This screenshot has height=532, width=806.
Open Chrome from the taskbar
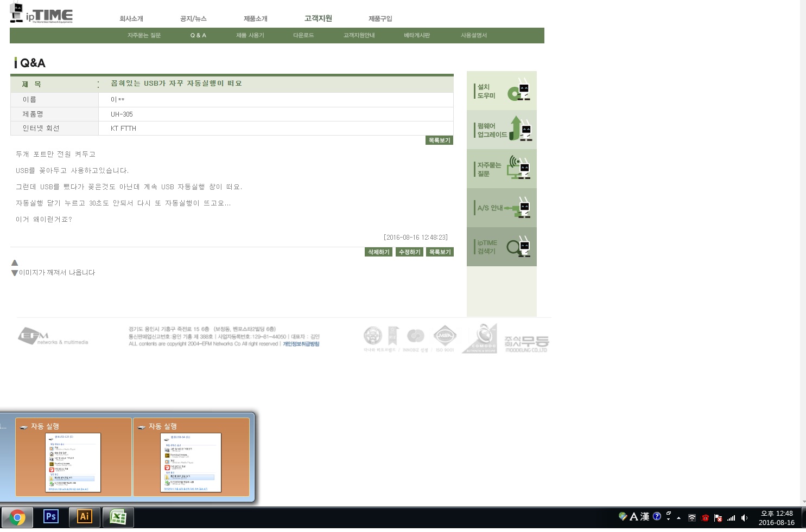tap(17, 517)
